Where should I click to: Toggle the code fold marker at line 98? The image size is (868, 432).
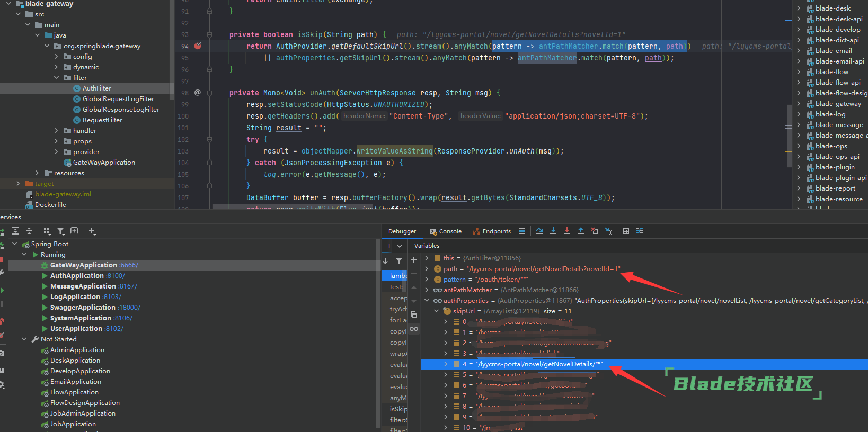(209, 93)
